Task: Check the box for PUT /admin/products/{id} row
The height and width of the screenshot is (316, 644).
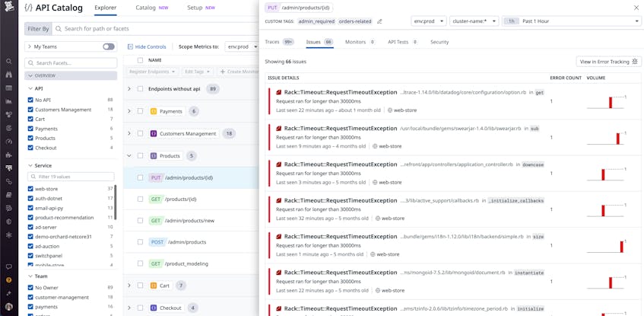Action: tap(141, 177)
